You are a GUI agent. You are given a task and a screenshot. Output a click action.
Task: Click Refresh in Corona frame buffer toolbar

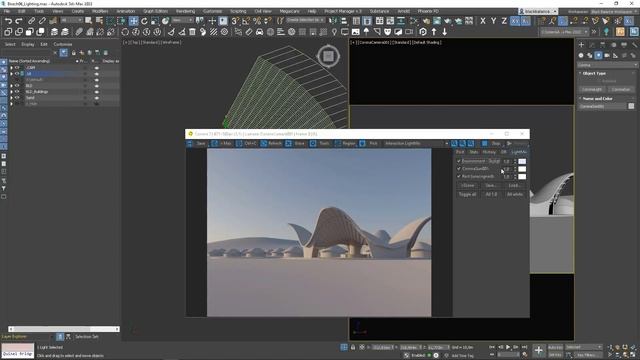click(x=271, y=143)
